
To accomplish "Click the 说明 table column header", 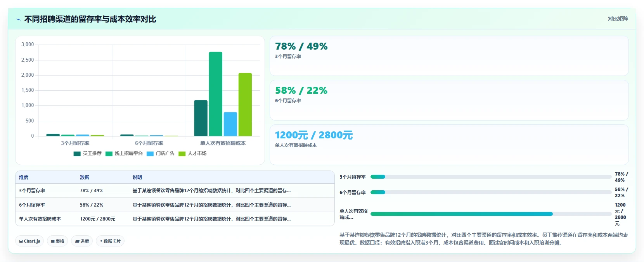I will [x=137, y=178].
